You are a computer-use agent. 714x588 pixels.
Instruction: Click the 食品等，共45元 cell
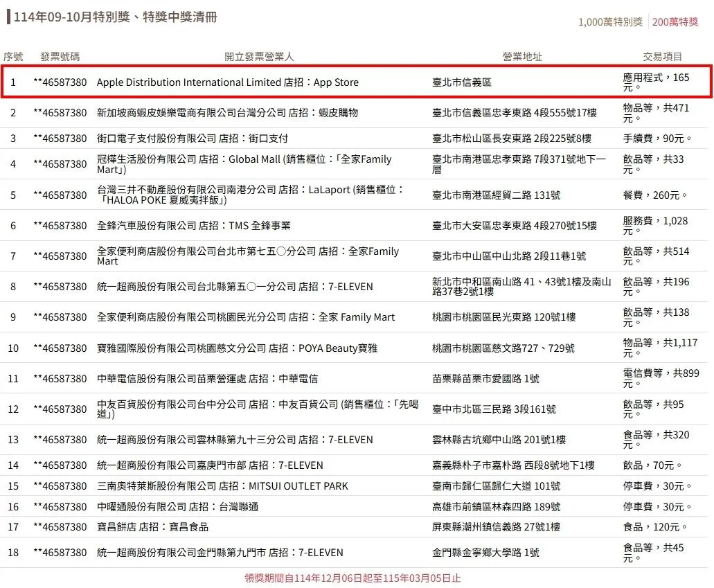click(x=654, y=553)
